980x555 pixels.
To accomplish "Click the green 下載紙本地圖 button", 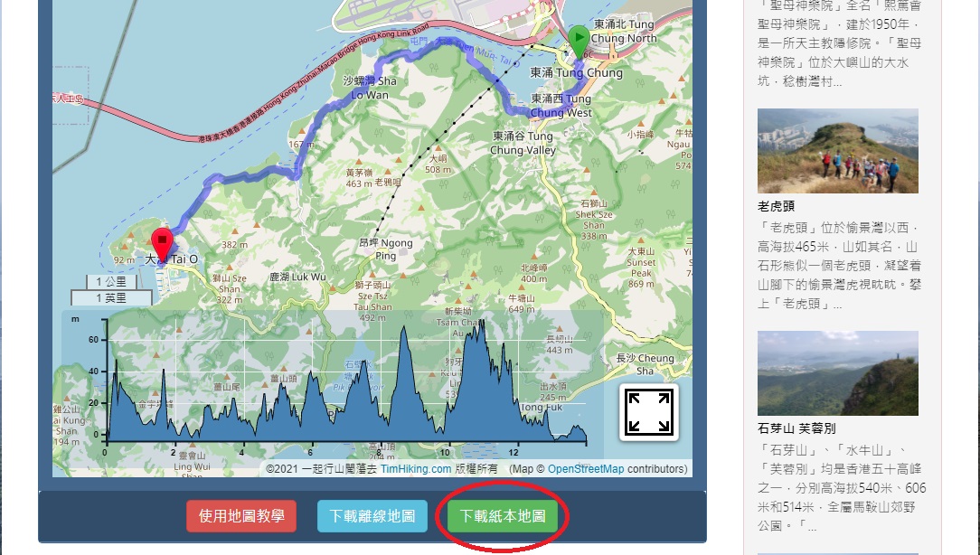I will (x=503, y=516).
